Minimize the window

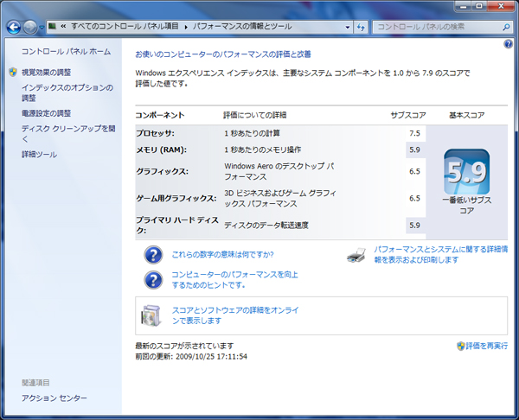(x=464, y=6)
